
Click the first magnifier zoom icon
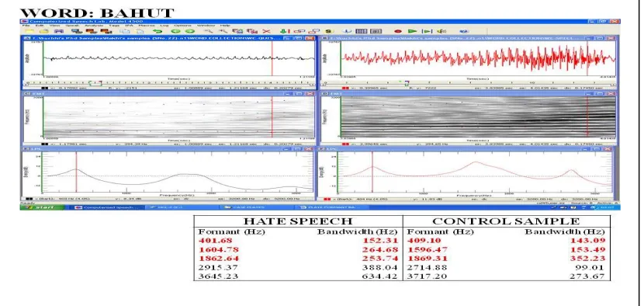click(209, 31)
